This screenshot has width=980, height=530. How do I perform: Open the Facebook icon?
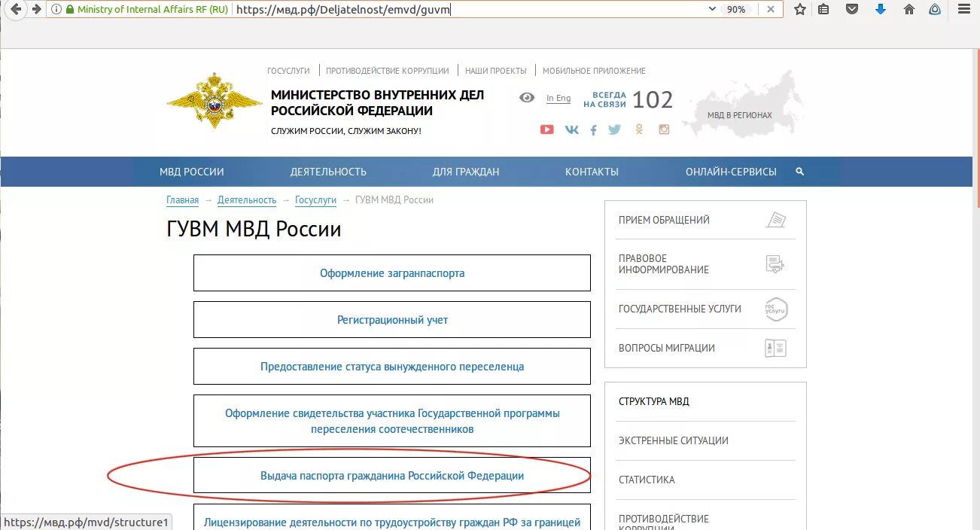coord(593,129)
